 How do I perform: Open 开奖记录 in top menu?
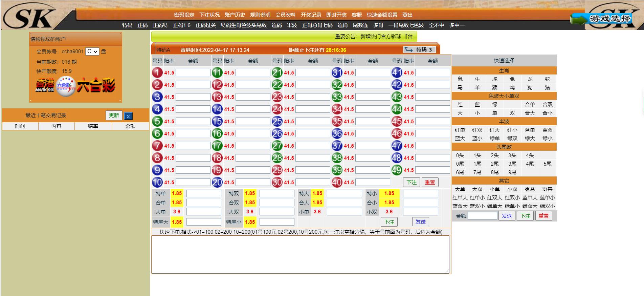[311, 15]
